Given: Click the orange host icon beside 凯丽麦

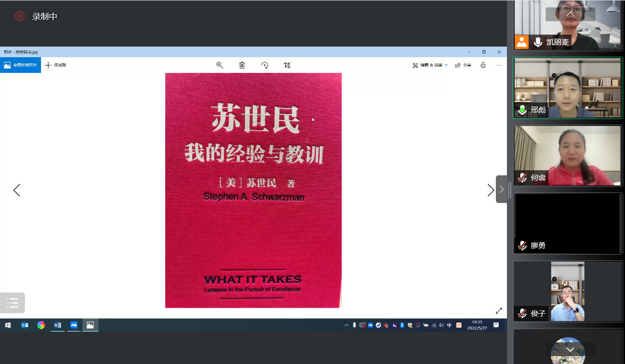Looking at the screenshot, I should 521,42.
